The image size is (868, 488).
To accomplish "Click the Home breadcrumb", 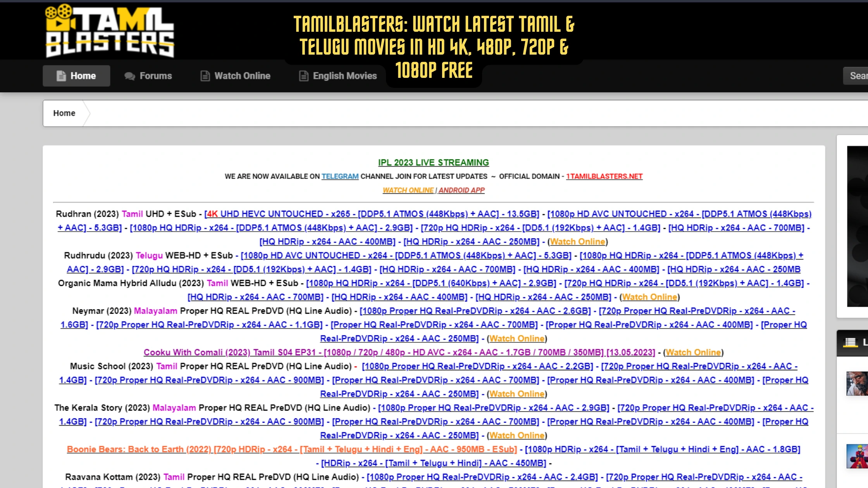I will [64, 113].
